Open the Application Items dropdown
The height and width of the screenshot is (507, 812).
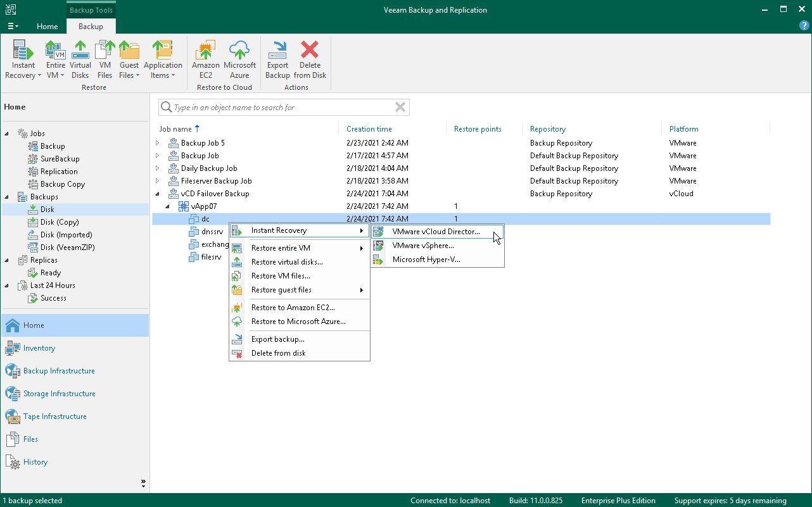coord(163,75)
